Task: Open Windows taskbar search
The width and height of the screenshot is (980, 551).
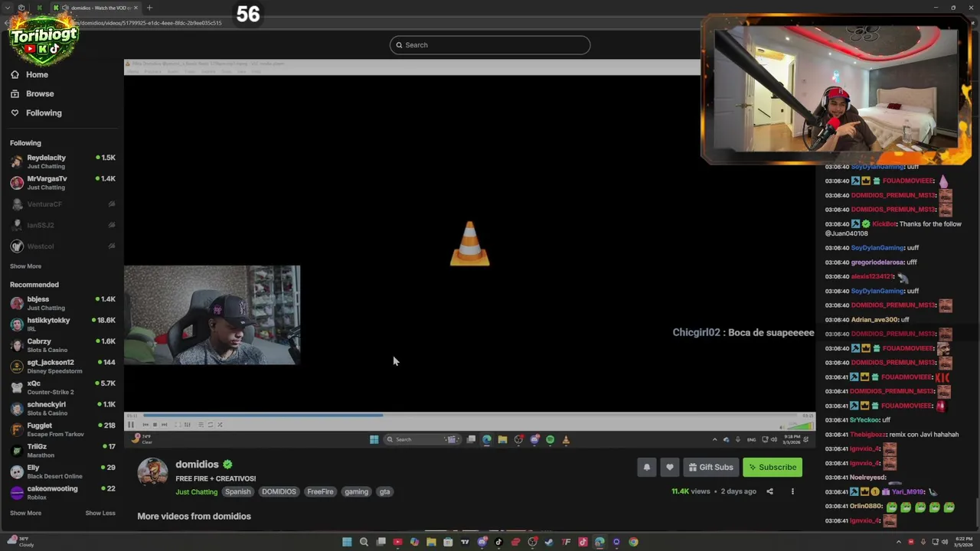Action: click(x=364, y=542)
